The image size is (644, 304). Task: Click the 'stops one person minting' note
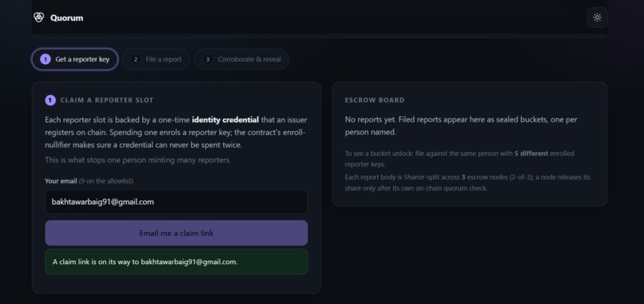tap(137, 160)
